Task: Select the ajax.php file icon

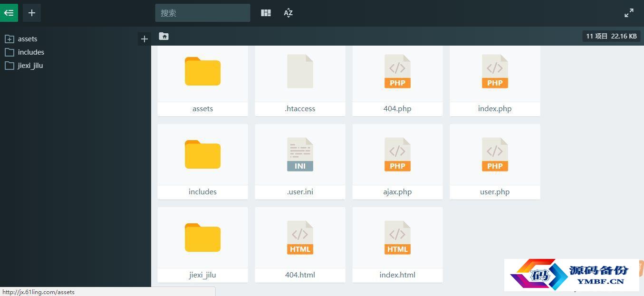Action: tap(397, 154)
